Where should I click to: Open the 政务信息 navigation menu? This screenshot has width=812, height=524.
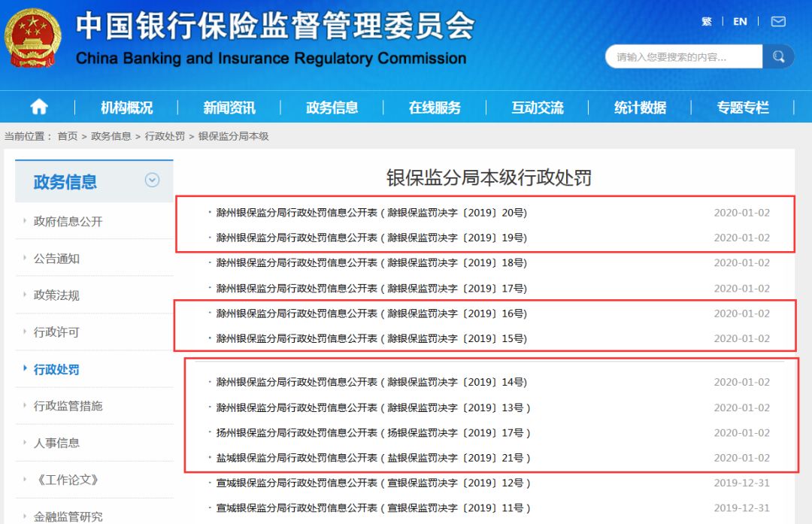[x=332, y=108]
